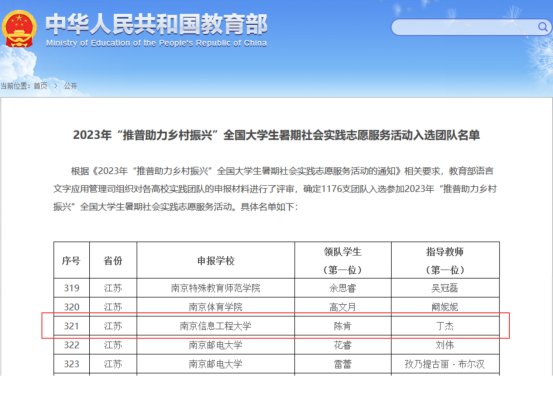Screen dimensions: 553x395
Task: Click teacher name 丁杰 in highlighted row
Action: (x=445, y=326)
